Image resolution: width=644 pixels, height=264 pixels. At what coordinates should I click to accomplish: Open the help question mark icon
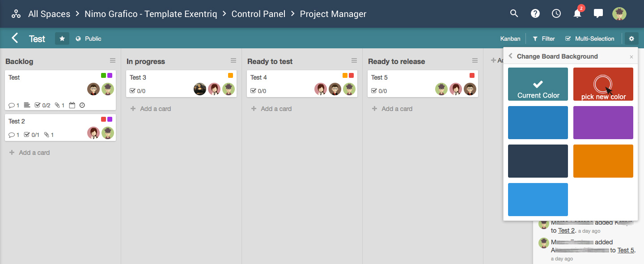(x=535, y=13)
